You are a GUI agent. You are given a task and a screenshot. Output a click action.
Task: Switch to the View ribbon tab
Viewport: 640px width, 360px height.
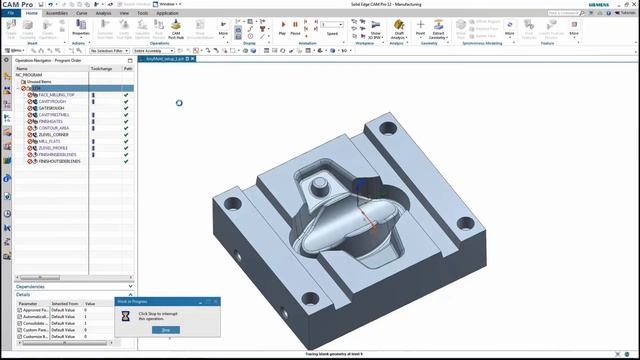point(124,13)
